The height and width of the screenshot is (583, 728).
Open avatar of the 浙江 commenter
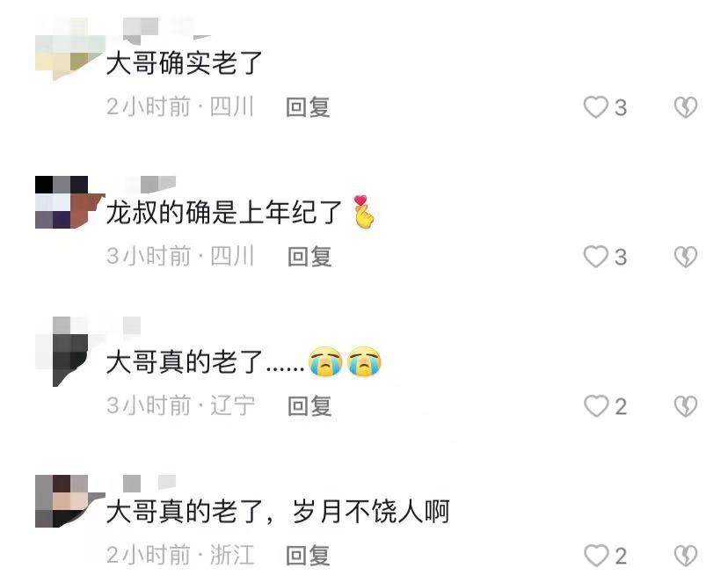(x=69, y=501)
